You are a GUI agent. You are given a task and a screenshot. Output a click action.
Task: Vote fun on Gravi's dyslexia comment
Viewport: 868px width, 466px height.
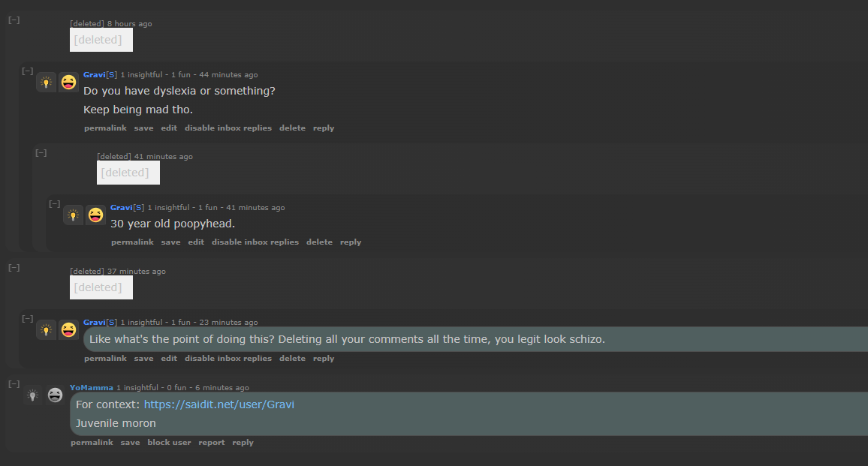tap(68, 83)
